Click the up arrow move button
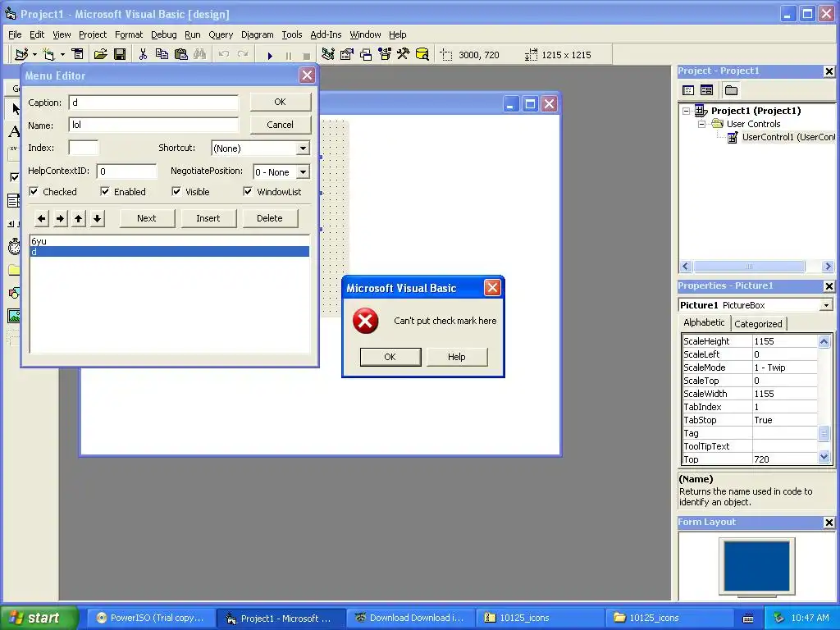840x630 pixels. click(x=79, y=218)
